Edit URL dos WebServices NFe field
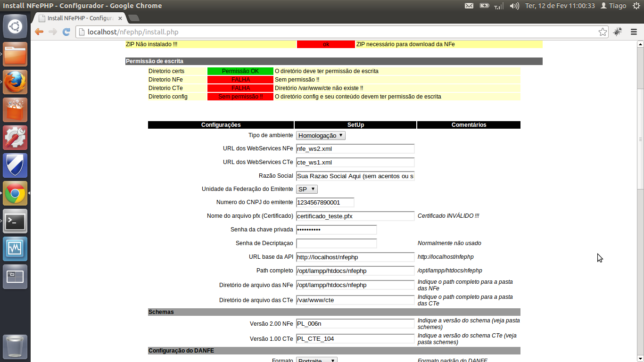This screenshot has width=644, height=362. coord(355,149)
